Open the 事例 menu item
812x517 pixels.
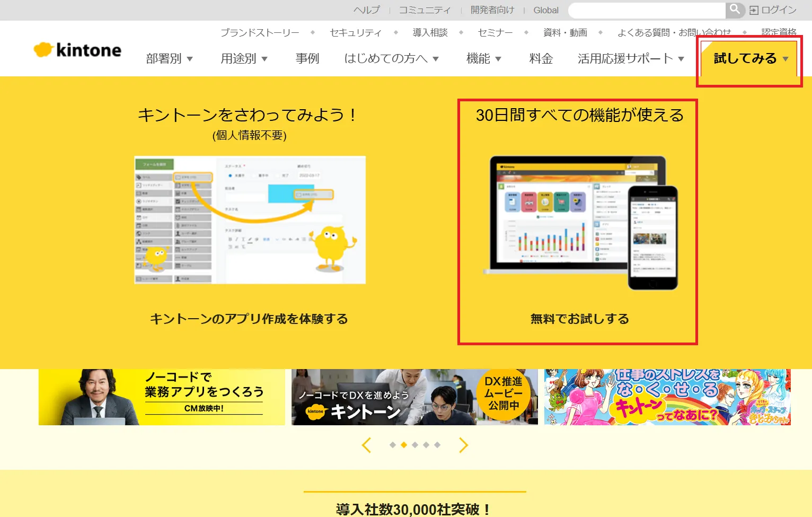tap(307, 58)
